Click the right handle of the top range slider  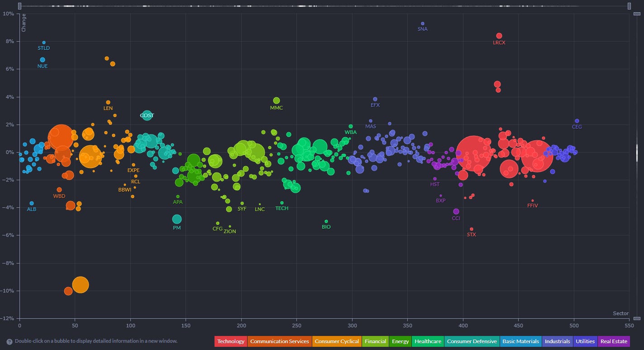coord(629,6)
